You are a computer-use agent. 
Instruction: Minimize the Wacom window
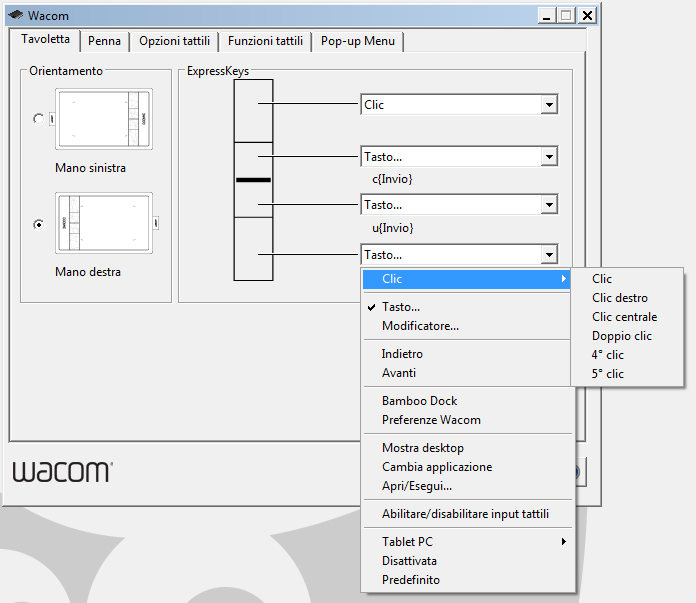point(547,16)
